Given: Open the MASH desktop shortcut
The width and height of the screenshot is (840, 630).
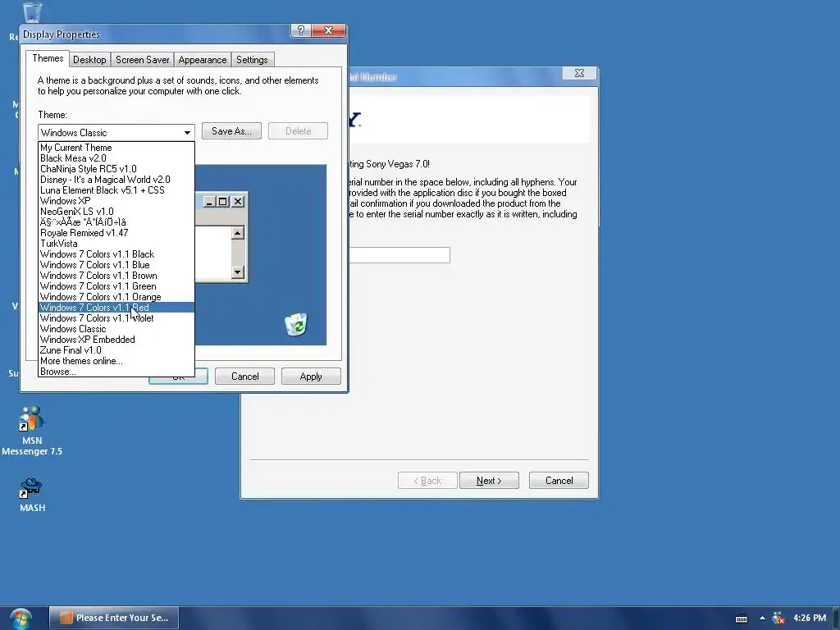Looking at the screenshot, I should [32, 495].
